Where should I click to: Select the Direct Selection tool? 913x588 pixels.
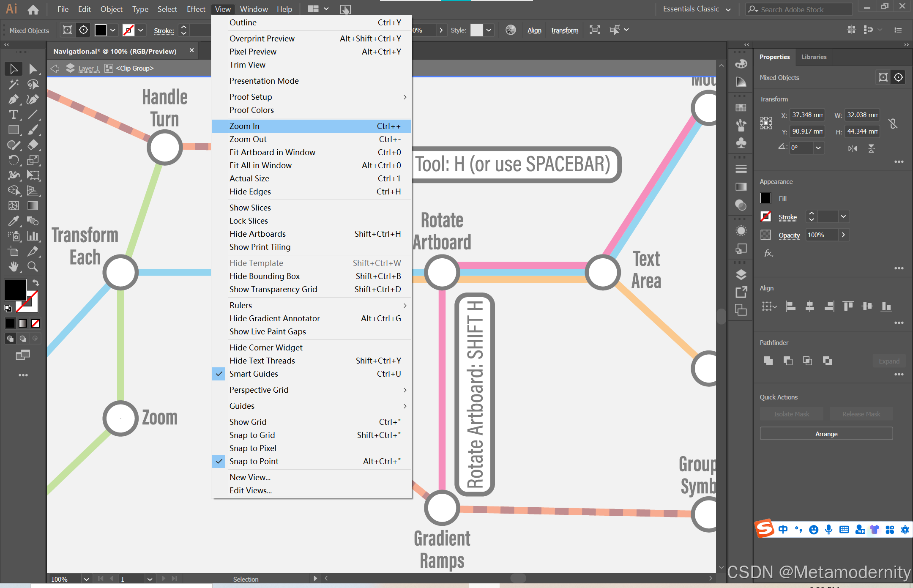coord(33,69)
